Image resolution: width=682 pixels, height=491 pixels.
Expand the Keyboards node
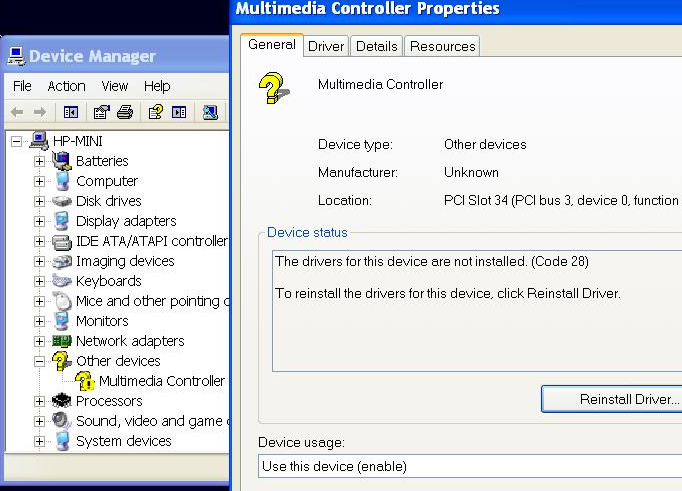(39, 281)
